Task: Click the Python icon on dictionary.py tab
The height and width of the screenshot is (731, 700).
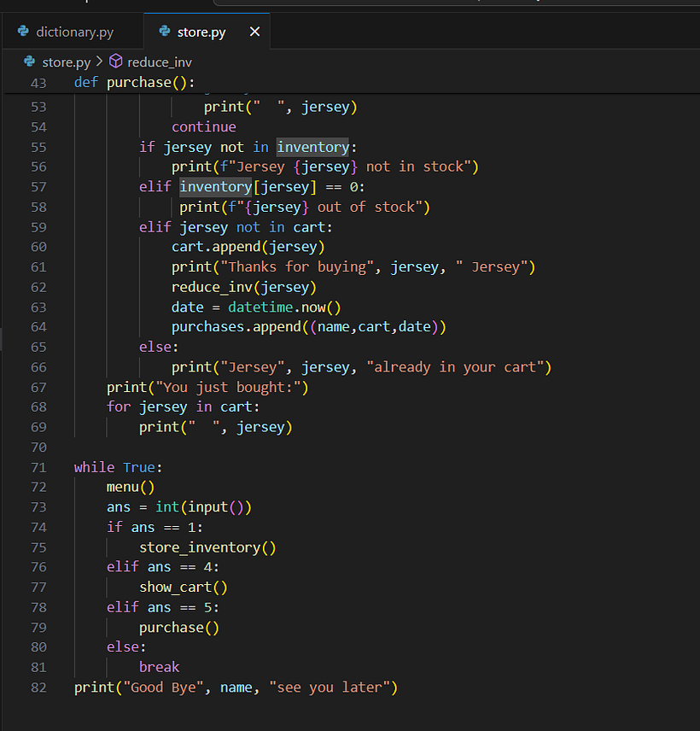Action: (x=23, y=32)
